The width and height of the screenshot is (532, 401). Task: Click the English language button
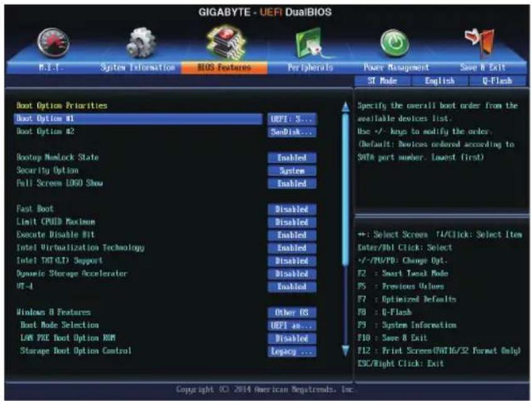(x=440, y=81)
